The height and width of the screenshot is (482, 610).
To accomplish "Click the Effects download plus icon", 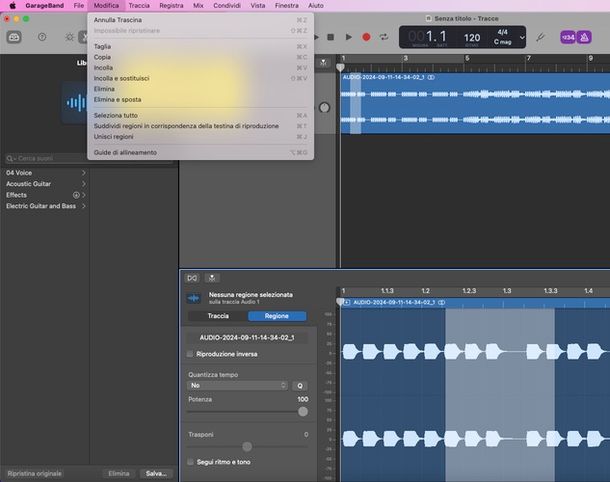I will click(x=76, y=195).
